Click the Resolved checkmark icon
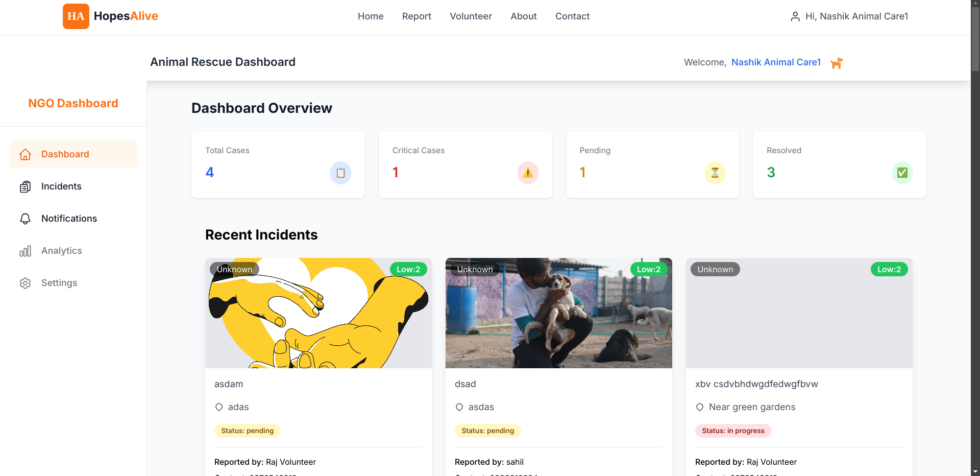980x476 pixels. pos(902,173)
